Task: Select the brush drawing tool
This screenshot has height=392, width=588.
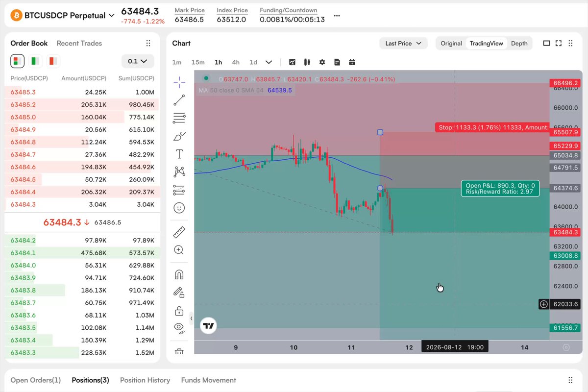Action: [179, 136]
